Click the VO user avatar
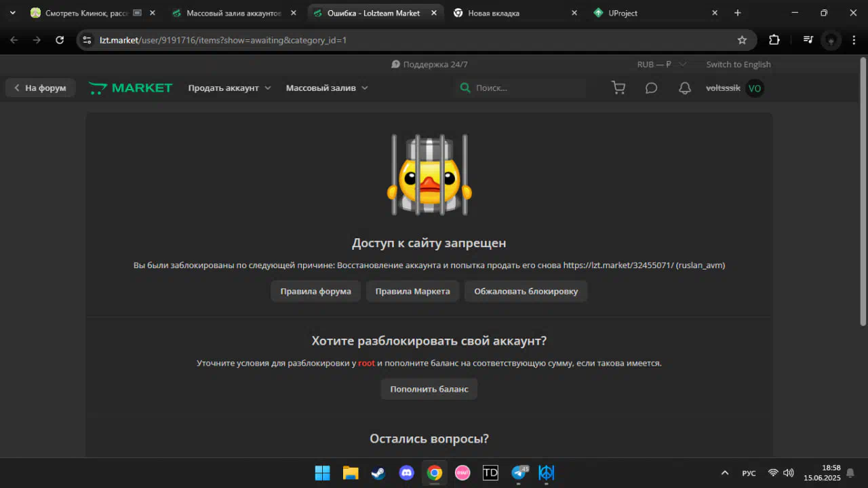This screenshot has height=488, width=868. click(x=755, y=88)
